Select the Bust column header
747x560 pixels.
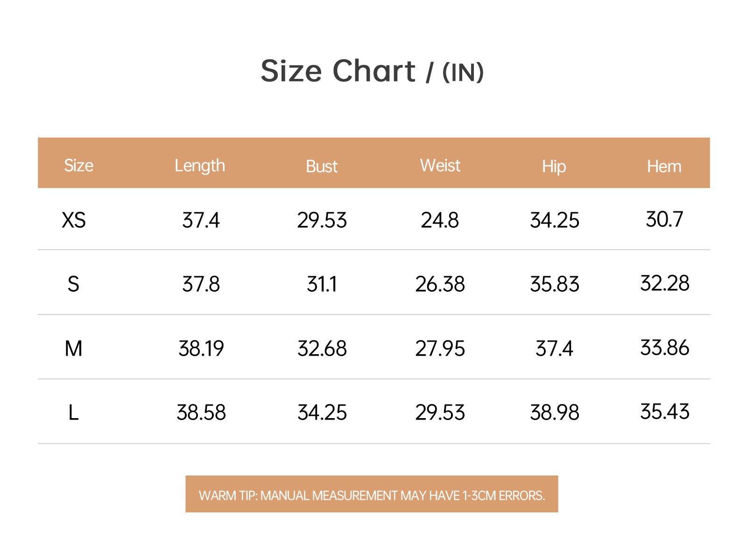pyautogui.click(x=322, y=167)
